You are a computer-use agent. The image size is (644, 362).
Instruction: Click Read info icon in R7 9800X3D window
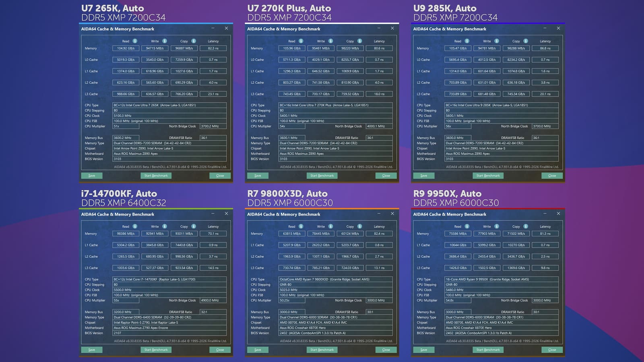301,226
